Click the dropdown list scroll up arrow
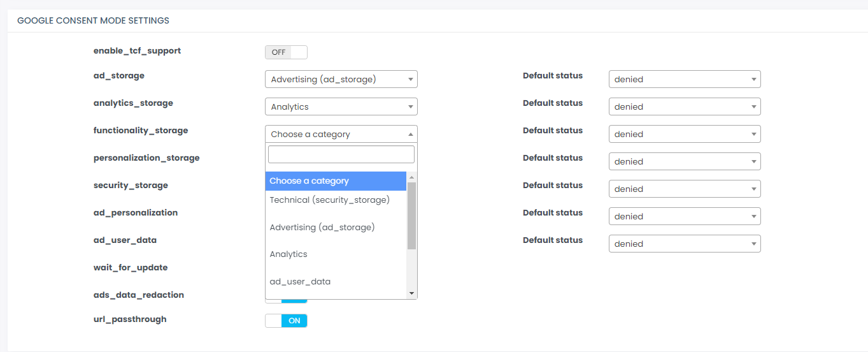868x352 pixels. coord(411,177)
